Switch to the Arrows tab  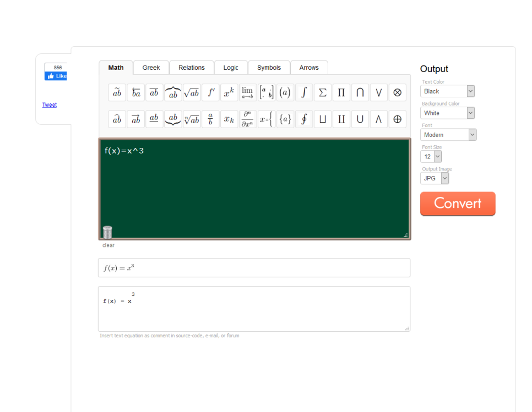pyautogui.click(x=309, y=68)
